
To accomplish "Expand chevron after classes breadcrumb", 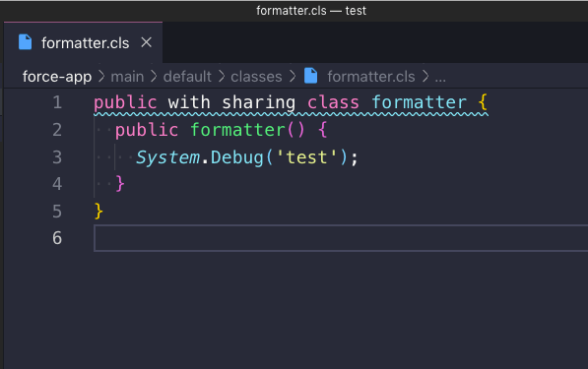I will click(293, 77).
